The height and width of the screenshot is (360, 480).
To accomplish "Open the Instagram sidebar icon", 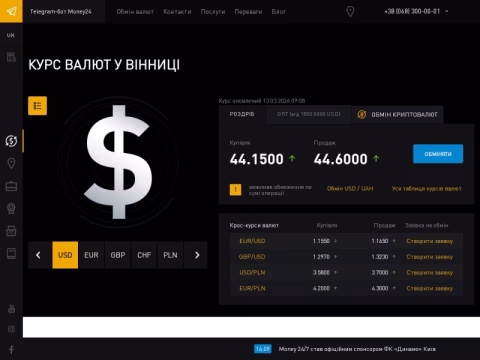I will [x=11, y=329].
